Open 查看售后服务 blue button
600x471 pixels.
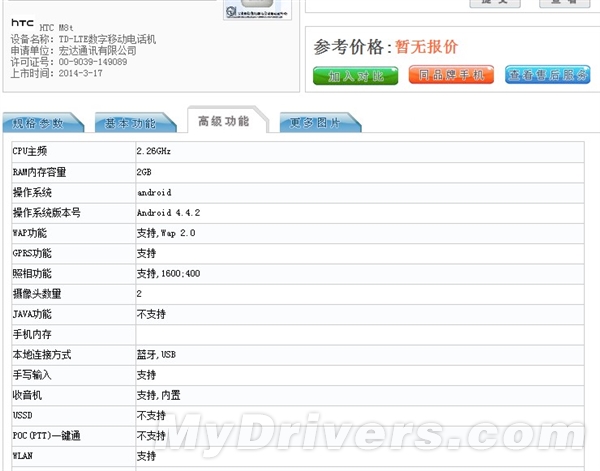pos(546,75)
